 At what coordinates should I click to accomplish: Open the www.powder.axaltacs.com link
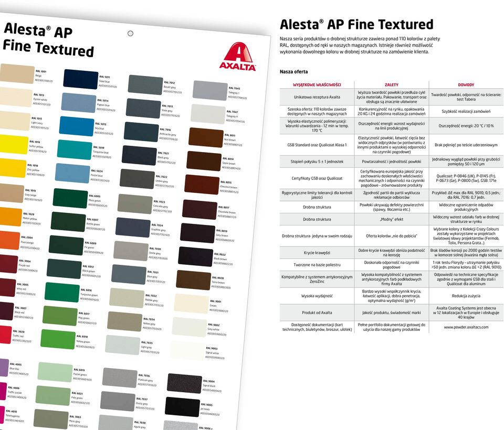(466, 327)
